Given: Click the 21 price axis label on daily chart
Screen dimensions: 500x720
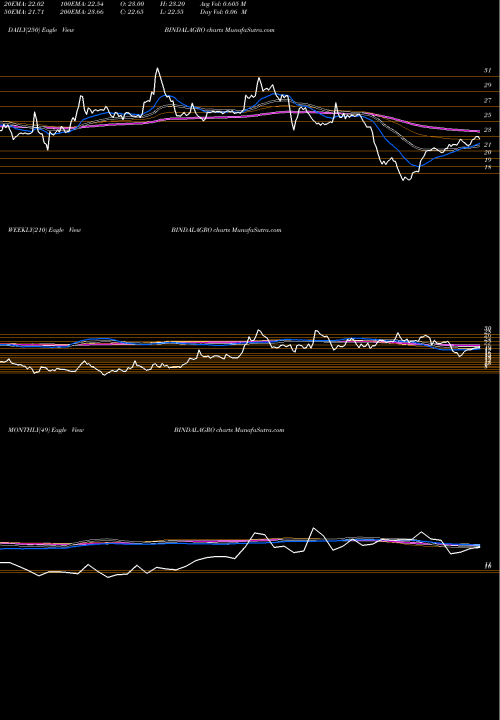Looking at the screenshot, I should pos(487,144).
